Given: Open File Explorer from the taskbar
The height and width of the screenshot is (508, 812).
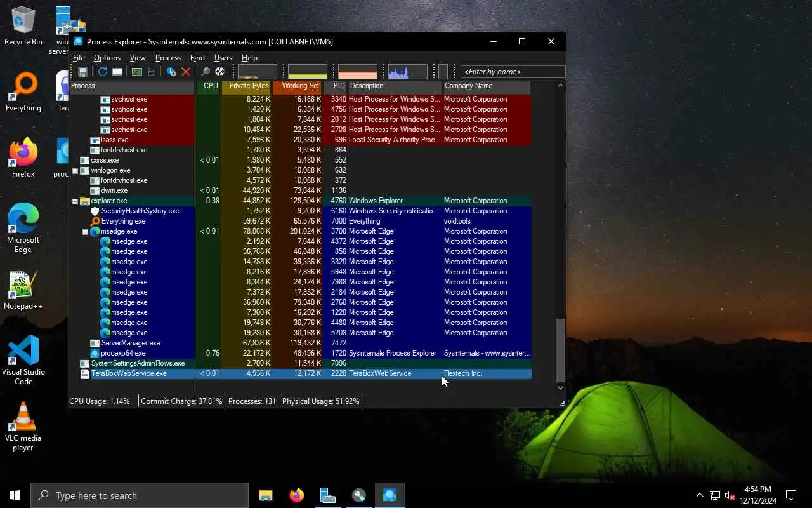Looking at the screenshot, I should click(x=265, y=495).
